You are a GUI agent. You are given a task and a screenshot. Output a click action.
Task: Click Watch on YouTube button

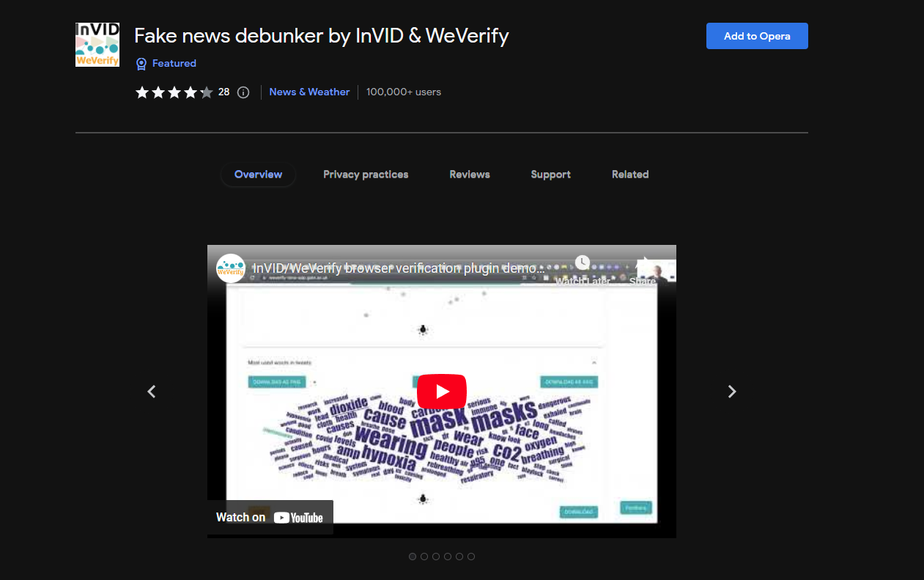[x=270, y=518]
